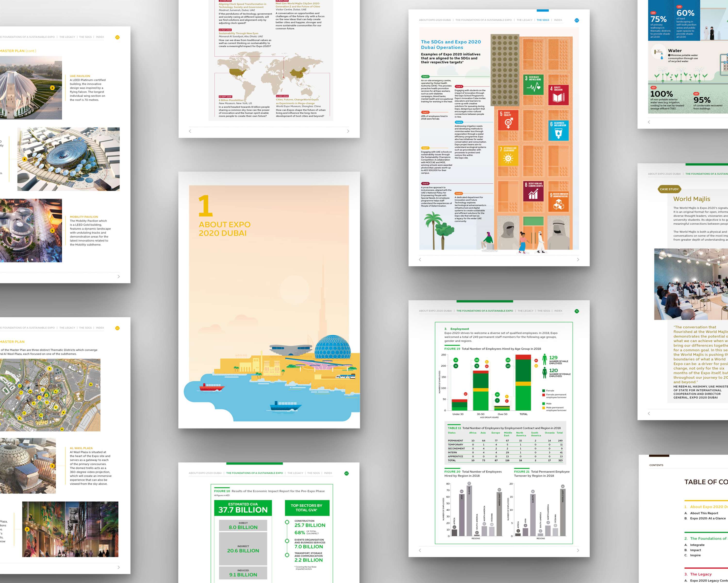
Task: Open ABOUT EXPO 2020 DUBAI tab on SDGs page
Action: 435,20
